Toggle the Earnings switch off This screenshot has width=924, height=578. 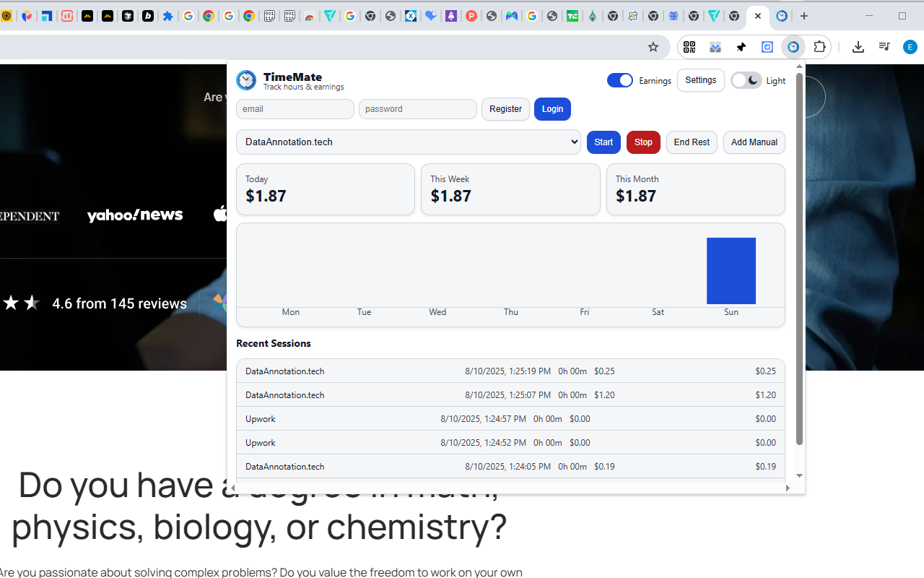coord(620,80)
